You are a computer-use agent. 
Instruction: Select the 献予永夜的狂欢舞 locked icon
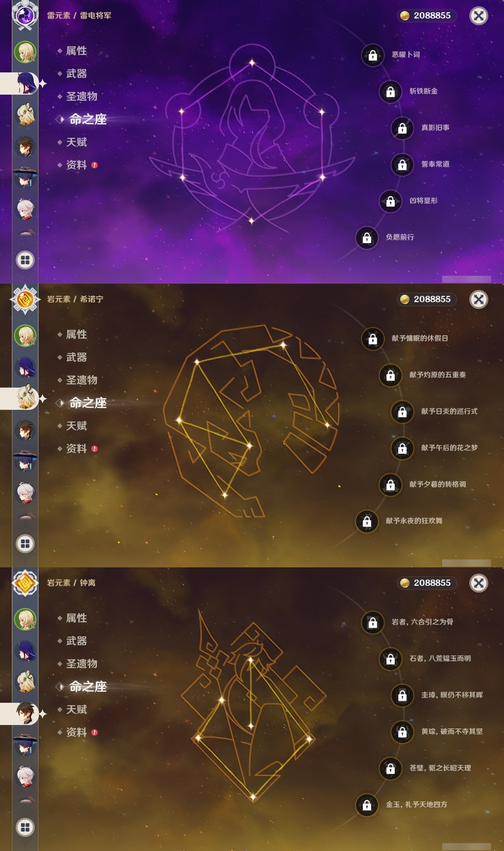point(367,521)
